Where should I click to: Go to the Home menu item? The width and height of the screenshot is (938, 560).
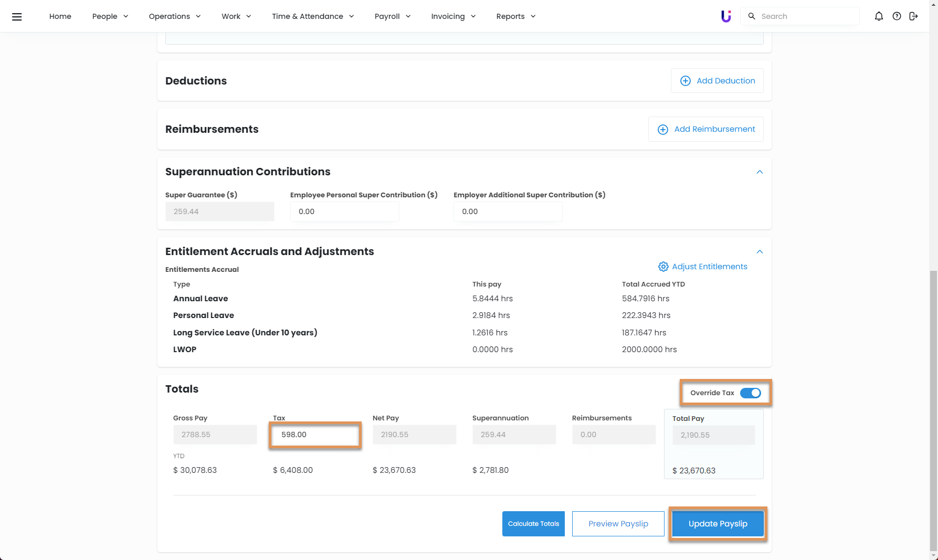pos(60,16)
